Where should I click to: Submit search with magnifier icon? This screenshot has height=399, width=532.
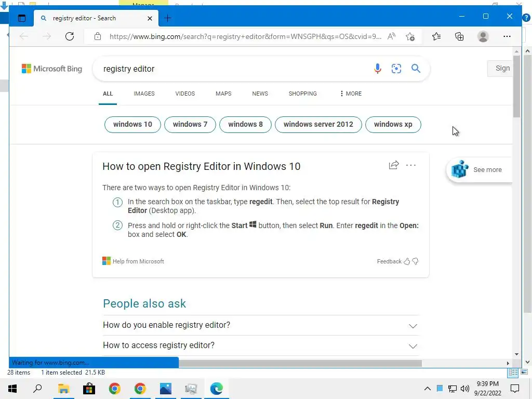coord(416,69)
